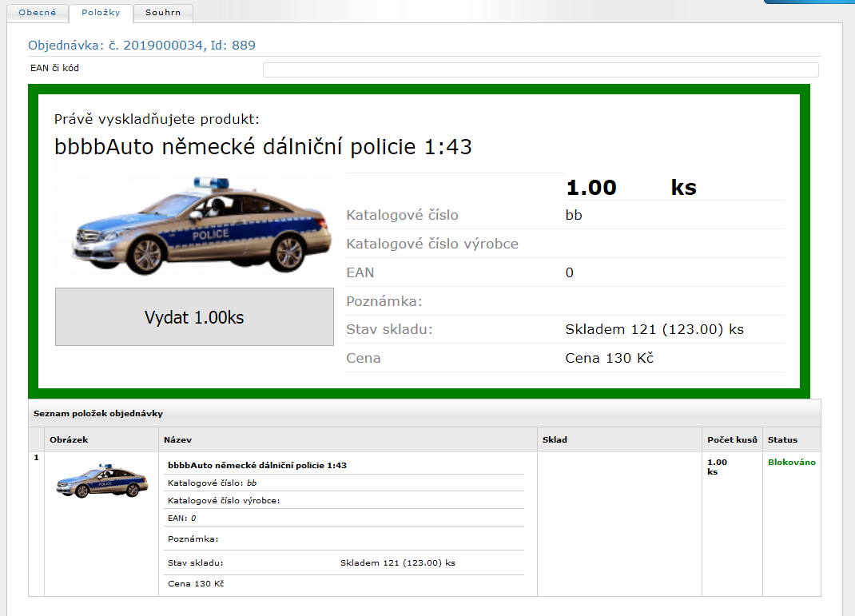The image size is (855, 616).
Task: Click the bold product name in item list
Action: pos(257,466)
